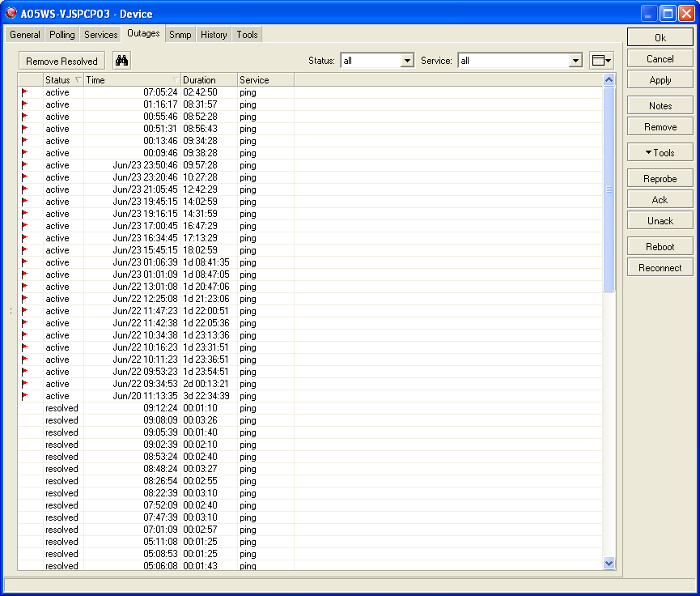Click red flag of 01:16:17 outage

pyautogui.click(x=24, y=104)
